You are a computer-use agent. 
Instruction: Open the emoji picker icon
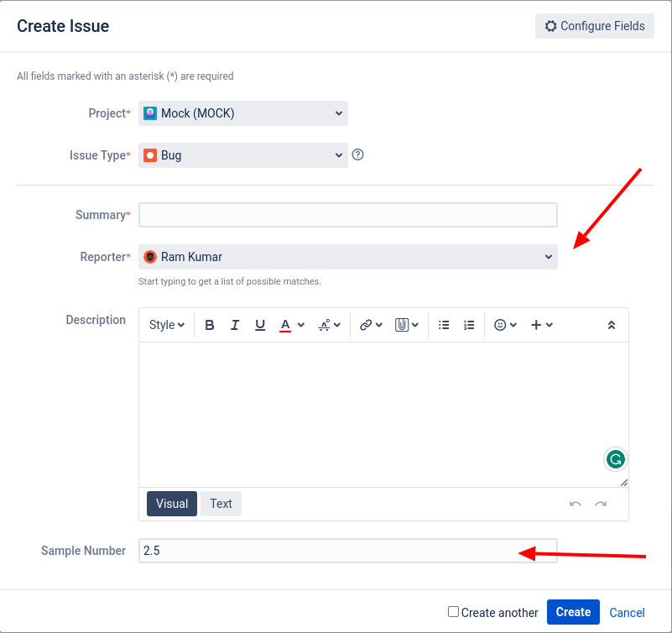coord(500,325)
